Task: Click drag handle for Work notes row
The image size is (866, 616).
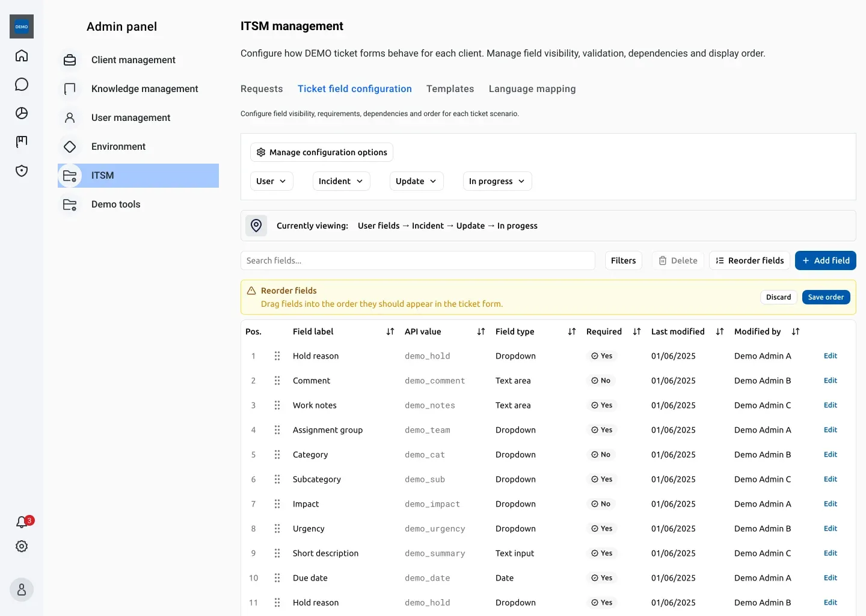Action: pos(277,405)
